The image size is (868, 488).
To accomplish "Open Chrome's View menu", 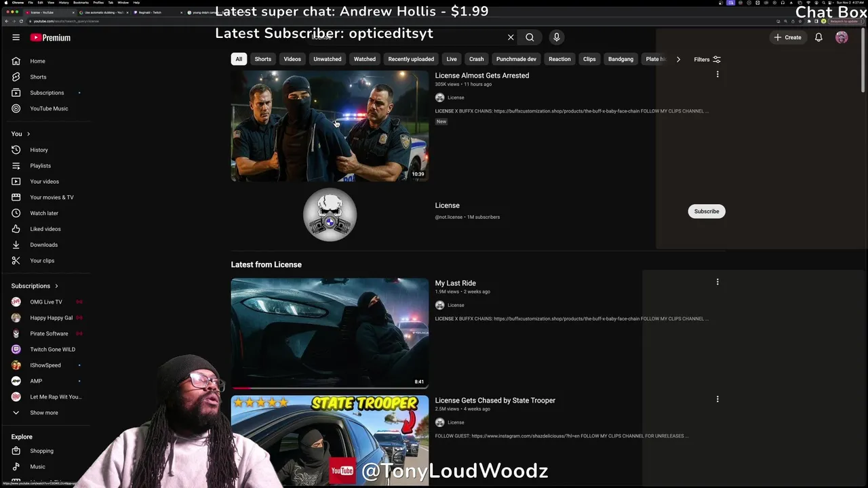I will 52,3.
